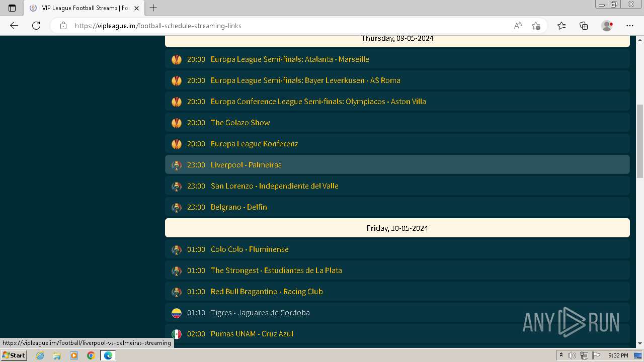This screenshot has height=362, width=644.
Task: Click the Thursday, 09-05-2024 date header
Action: (397, 40)
